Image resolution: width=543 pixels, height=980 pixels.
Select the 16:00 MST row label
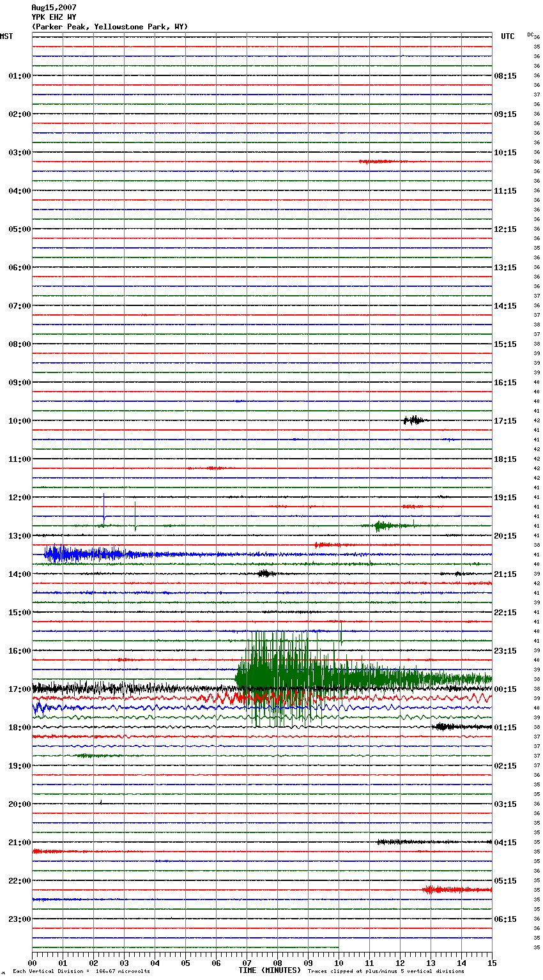(x=19, y=651)
